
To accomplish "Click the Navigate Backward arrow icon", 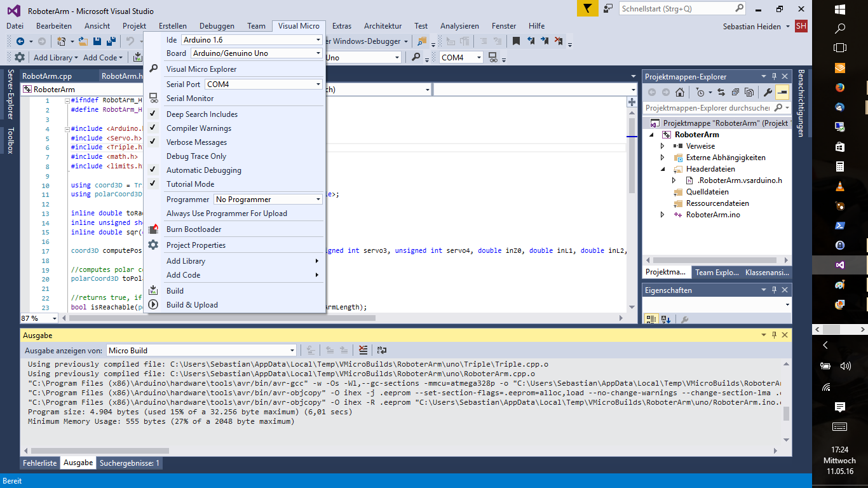I will click(x=20, y=41).
